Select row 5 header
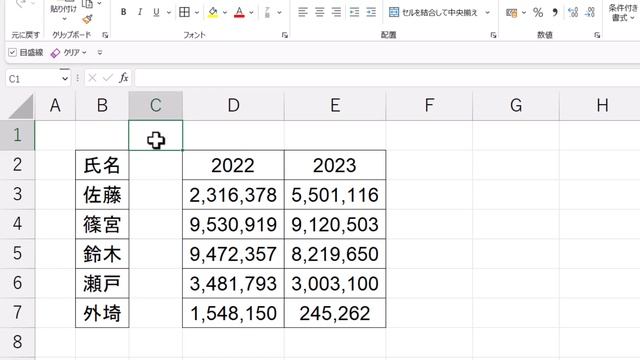This screenshot has height=360, width=640. pyautogui.click(x=17, y=253)
